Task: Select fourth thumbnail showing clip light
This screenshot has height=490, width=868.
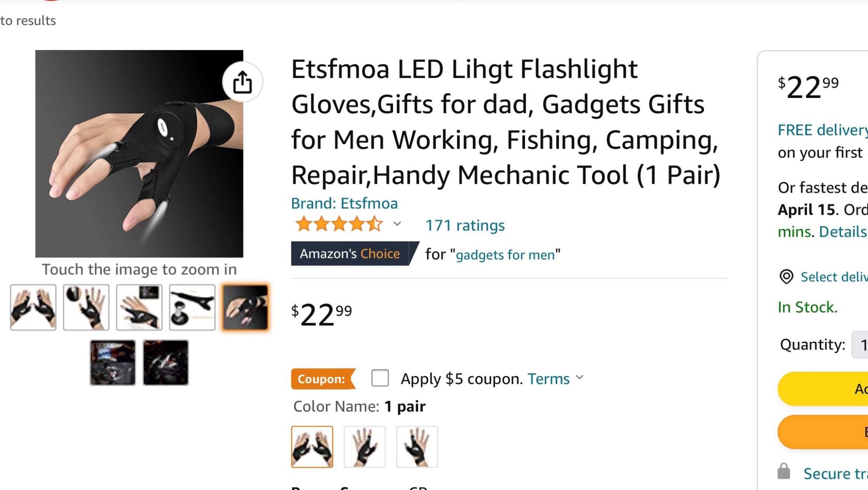Action: point(192,308)
